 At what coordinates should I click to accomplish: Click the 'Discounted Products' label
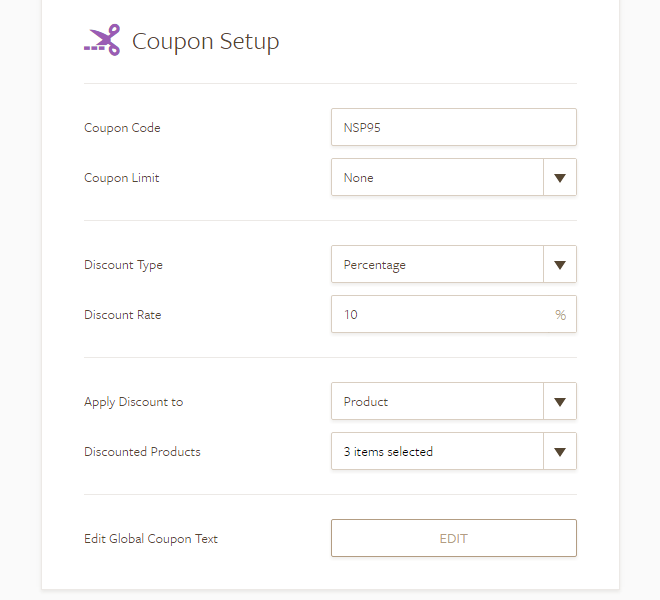pyautogui.click(x=142, y=452)
